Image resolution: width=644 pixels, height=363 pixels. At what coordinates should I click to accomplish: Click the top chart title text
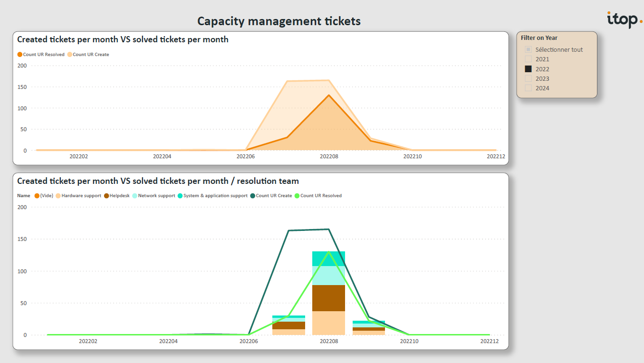tap(123, 39)
